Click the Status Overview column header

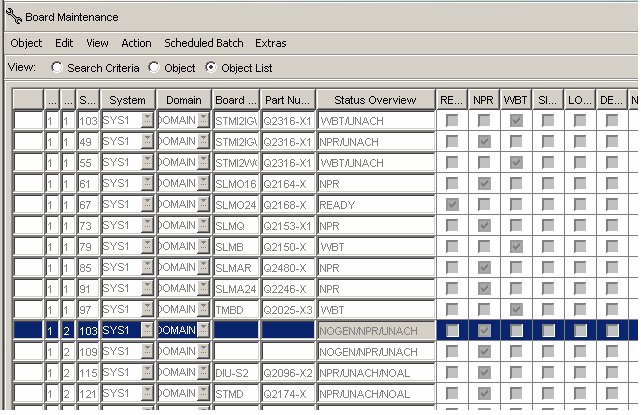click(375, 100)
